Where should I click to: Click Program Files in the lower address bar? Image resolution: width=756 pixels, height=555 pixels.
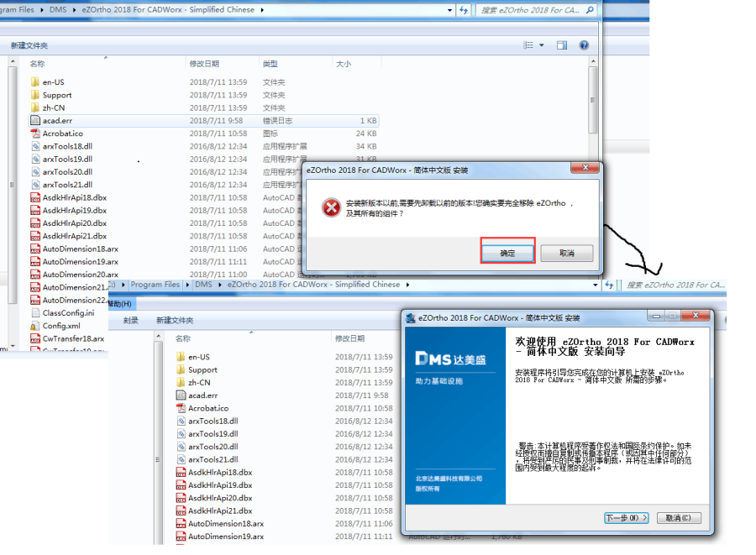coord(155,285)
